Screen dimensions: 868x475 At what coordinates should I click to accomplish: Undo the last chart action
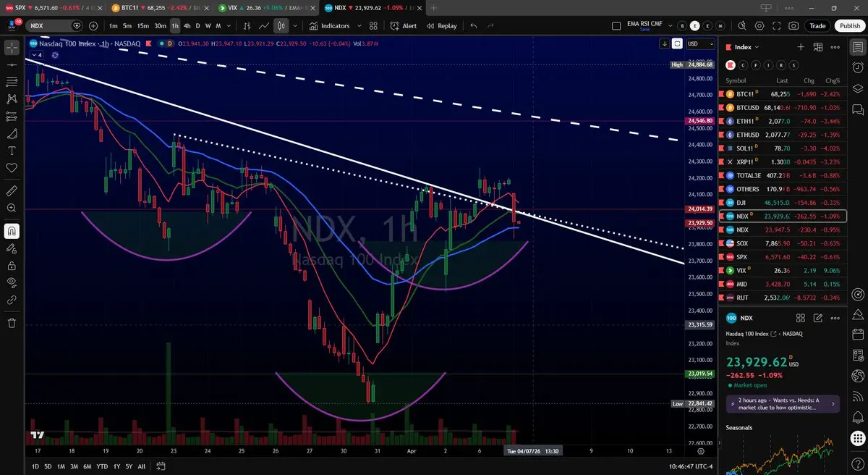(474, 25)
